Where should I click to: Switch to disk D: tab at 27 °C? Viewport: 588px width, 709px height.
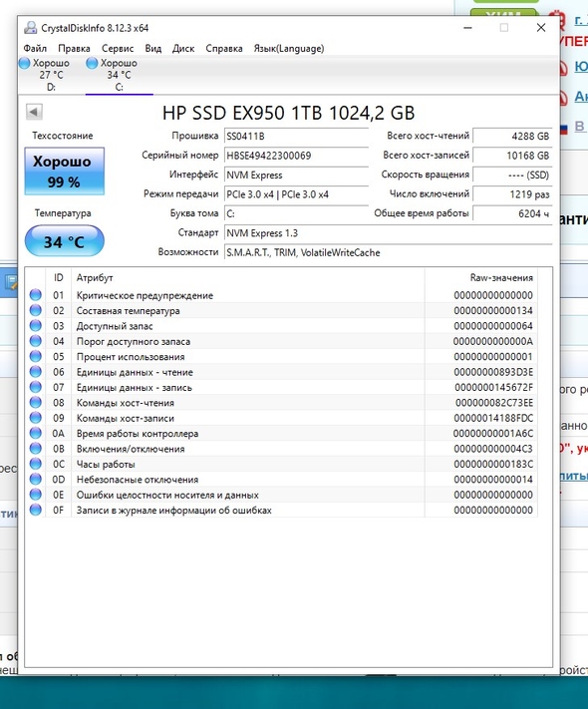[x=52, y=75]
